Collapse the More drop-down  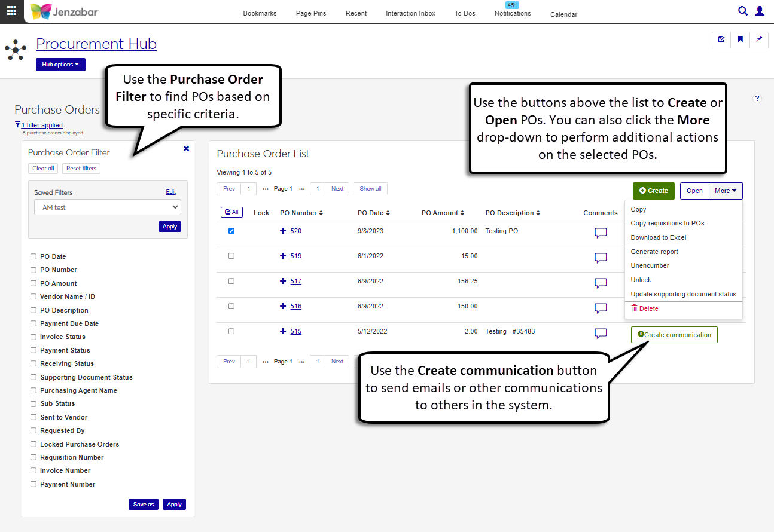coord(726,191)
